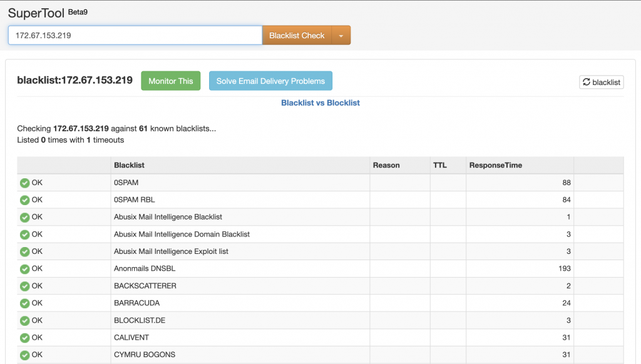Viewport: 641px width, 364px height.
Task: Click the status checkmark for Anonmails DNSBL
Action: (x=24, y=269)
